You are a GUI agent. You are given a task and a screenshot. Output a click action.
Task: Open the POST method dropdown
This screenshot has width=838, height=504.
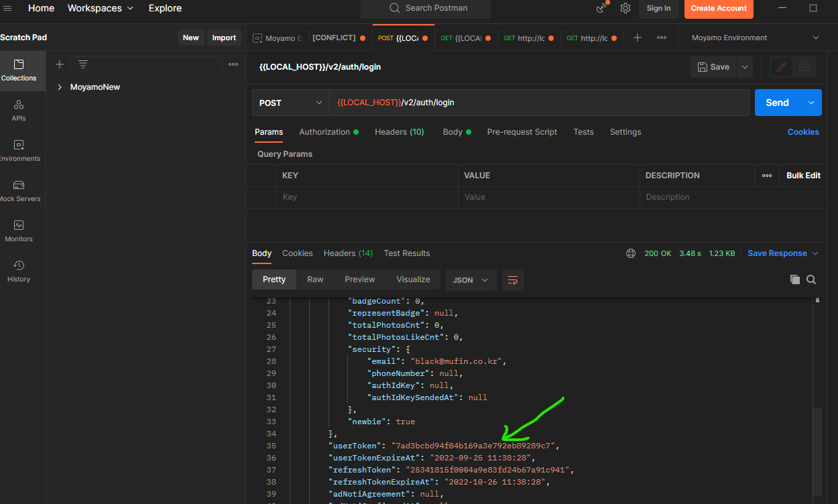(x=290, y=103)
